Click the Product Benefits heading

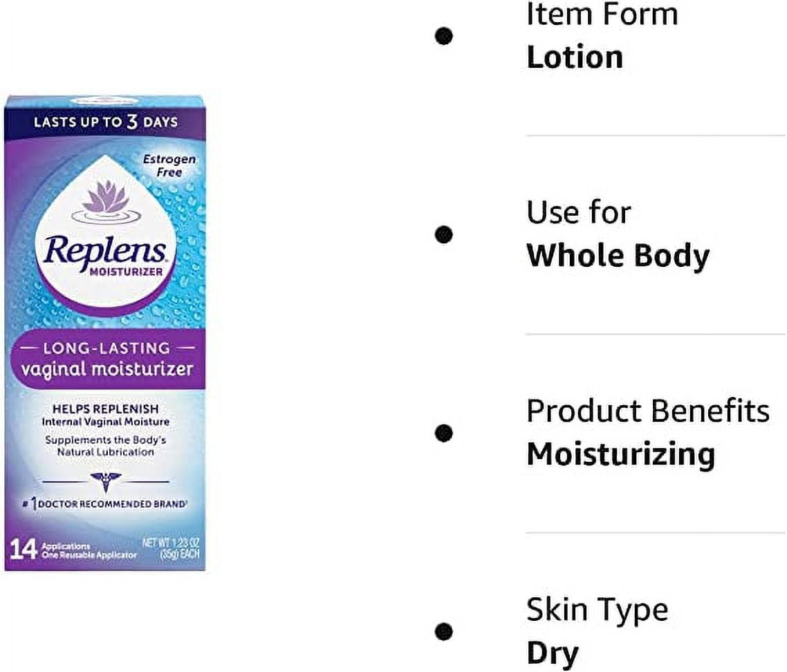pos(648,411)
